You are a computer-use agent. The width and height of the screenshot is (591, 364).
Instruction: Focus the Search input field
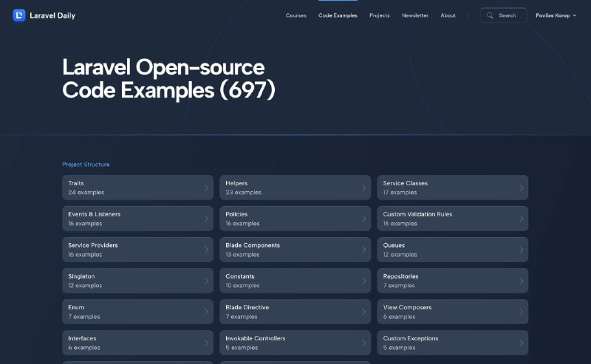coord(503,16)
